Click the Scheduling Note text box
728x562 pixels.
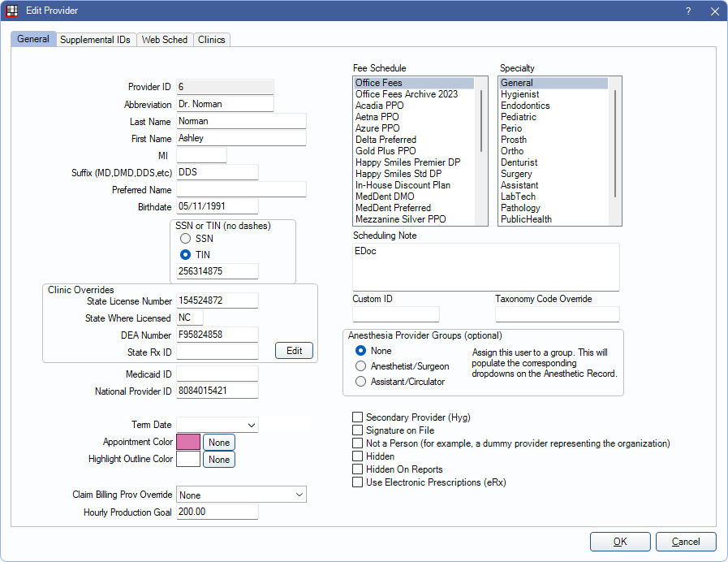click(x=485, y=266)
